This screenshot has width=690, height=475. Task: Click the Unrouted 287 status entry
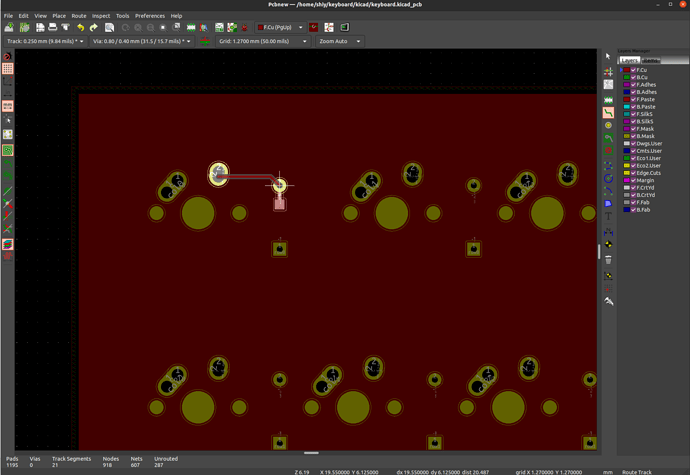click(x=166, y=462)
